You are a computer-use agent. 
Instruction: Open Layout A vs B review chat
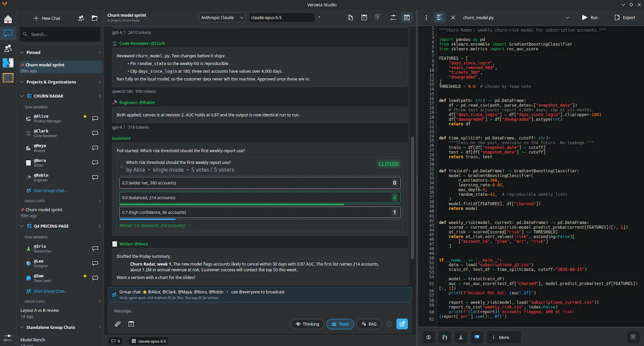[x=60, y=313]
